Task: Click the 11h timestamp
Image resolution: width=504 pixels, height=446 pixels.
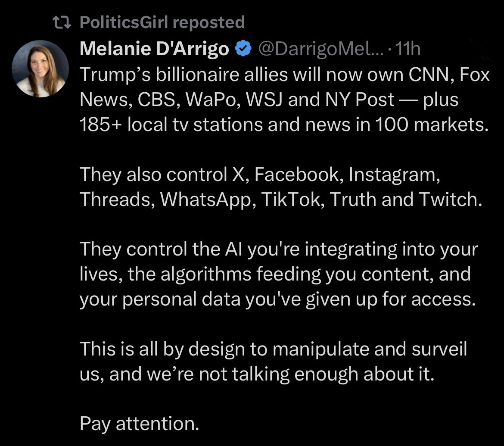Action: pyautogui.click(x=407, y=50)
